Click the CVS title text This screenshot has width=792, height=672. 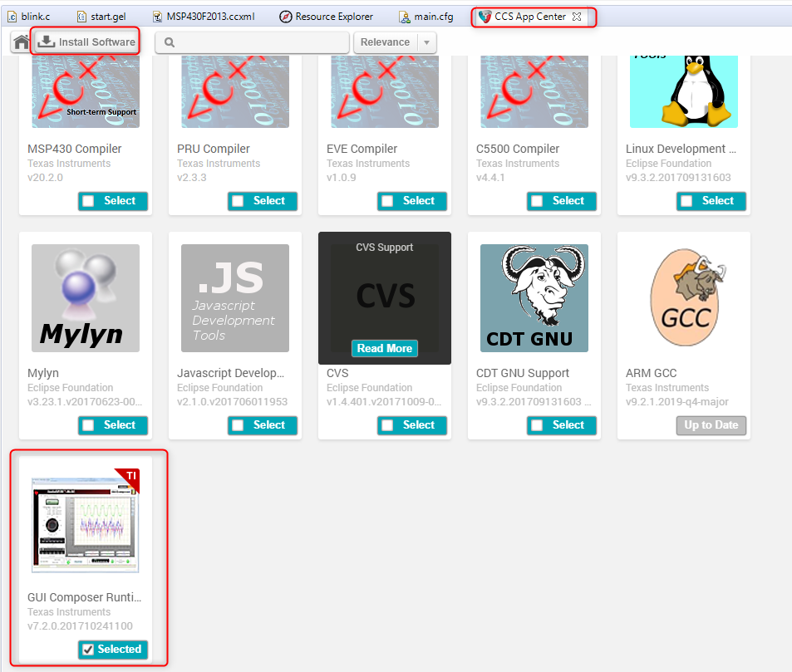(x=337, y=373)
